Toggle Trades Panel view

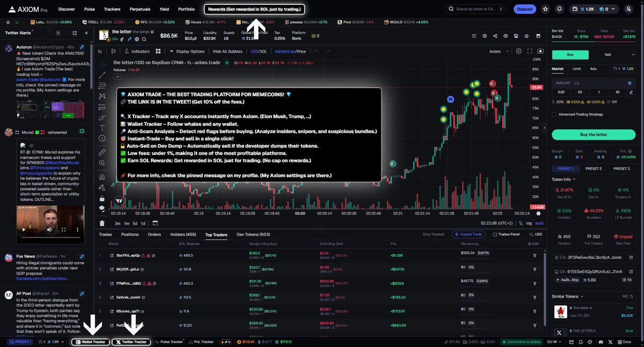tap(506, 234)
